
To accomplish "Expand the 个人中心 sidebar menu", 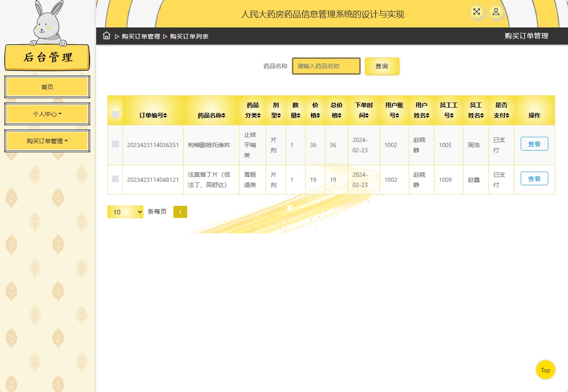I will [47, 114].
